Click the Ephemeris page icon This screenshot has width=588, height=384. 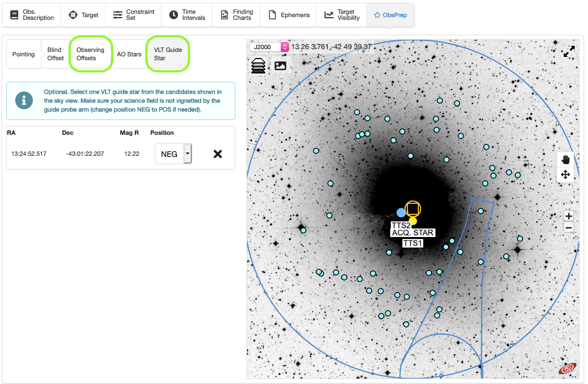[x=272, y=15]
